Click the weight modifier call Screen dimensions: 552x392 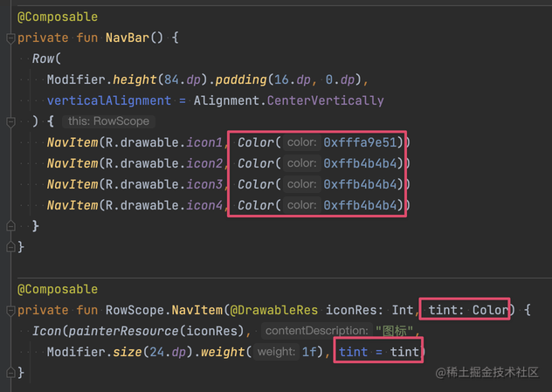click(223, 352)
